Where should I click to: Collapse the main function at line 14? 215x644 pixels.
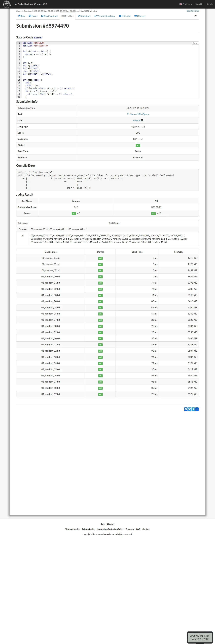pyautogui.click(x=21, y=80)
